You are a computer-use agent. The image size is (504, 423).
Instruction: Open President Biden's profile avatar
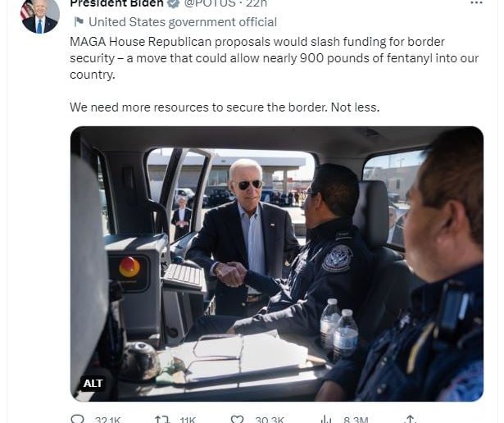click(x=40, y=15)
